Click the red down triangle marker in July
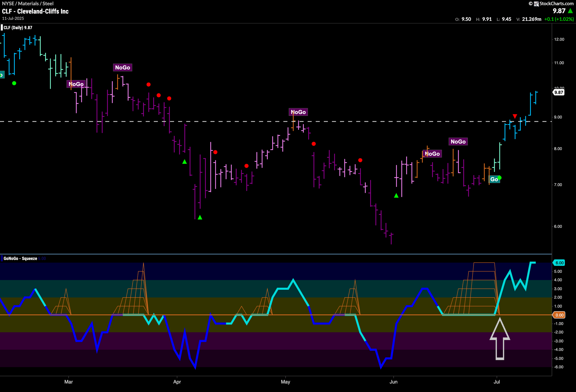The height and width of the screenshot is (392, 576). click(515, 116)
